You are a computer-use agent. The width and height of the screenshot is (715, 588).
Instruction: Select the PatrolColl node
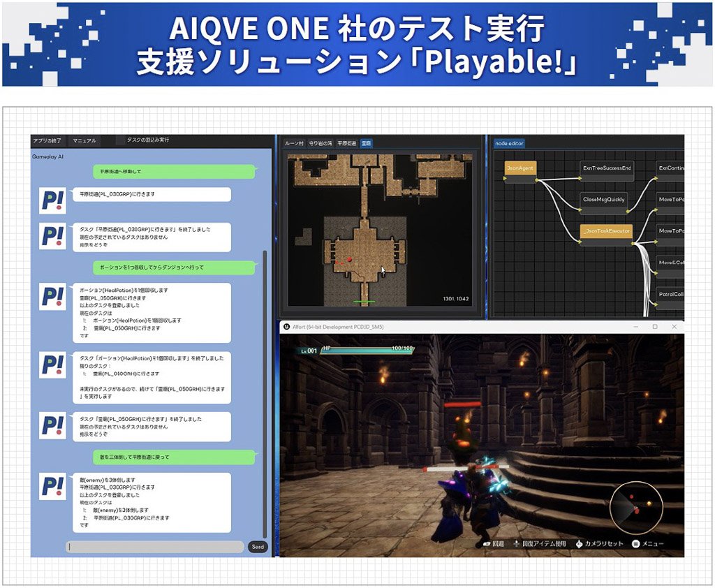pos(670,297)
